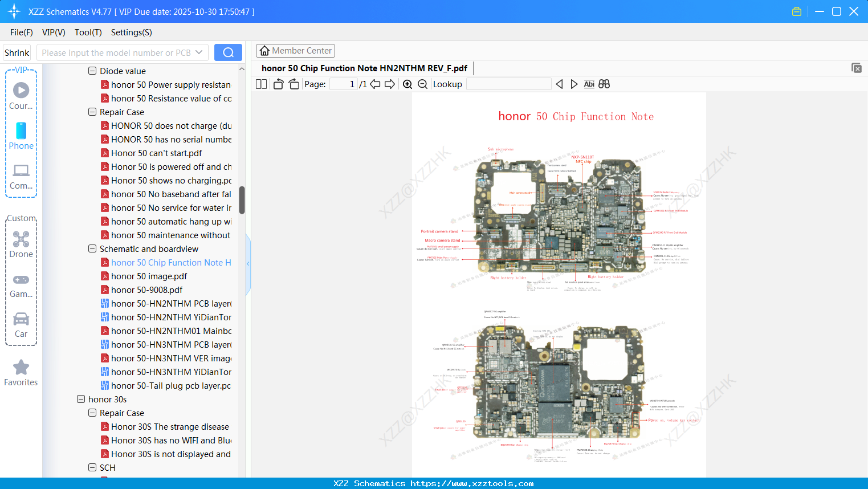Open the Drone category
Screen dimensions: 868x489
point(21,244)
